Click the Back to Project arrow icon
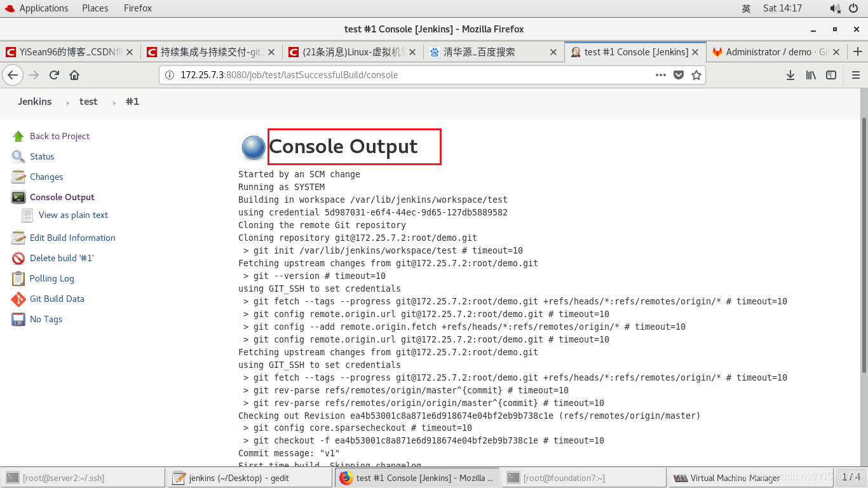868x488 pixels. coord(18,136)
